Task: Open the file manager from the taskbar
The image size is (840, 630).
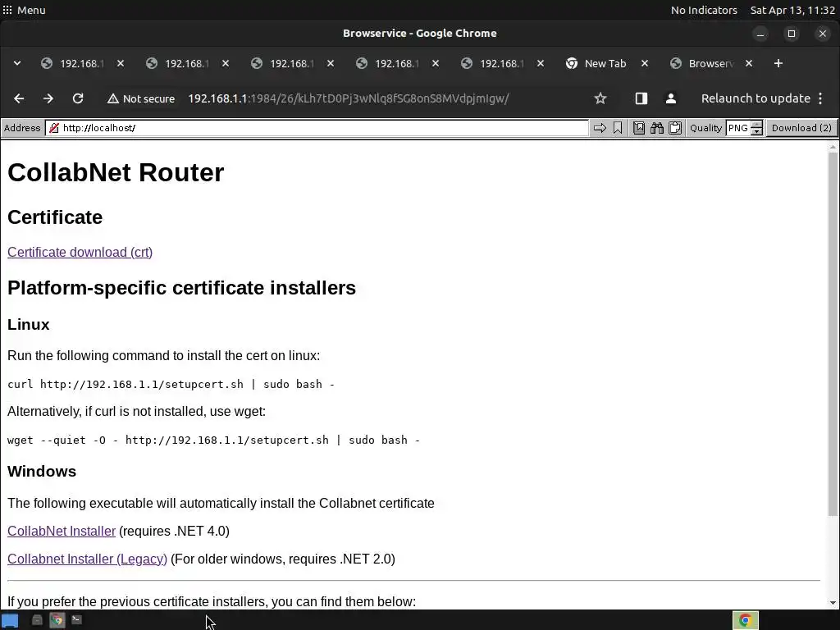Action: click(37, 620)
